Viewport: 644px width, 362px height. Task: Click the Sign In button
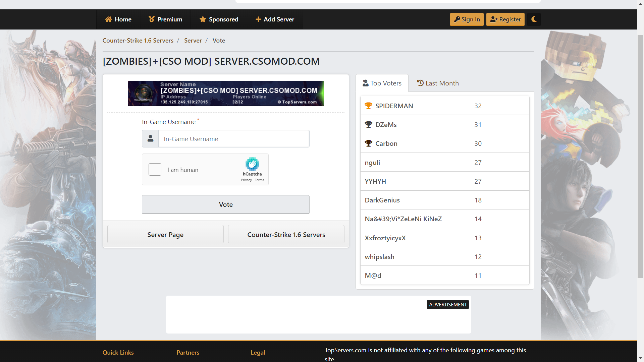(x=467, y=19)
